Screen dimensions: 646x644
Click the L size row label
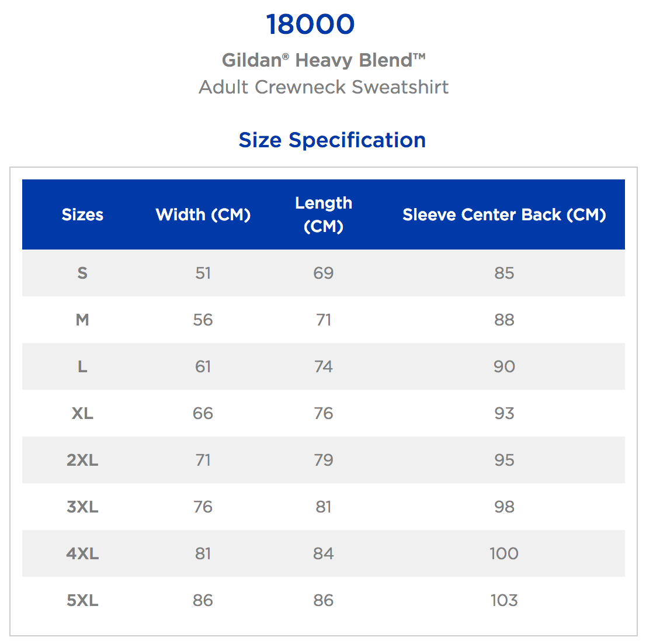pyautogui.click(x=82, y=366)
